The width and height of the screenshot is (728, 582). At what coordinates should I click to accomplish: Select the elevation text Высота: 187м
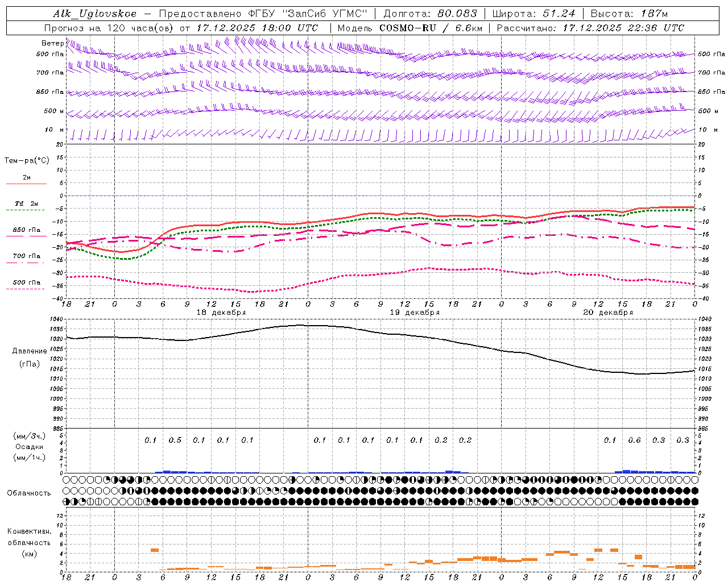[x=629, y=14]
